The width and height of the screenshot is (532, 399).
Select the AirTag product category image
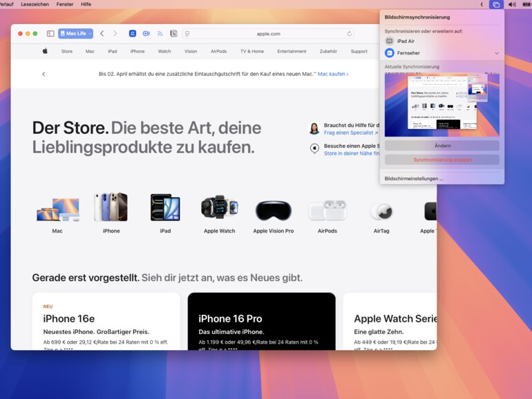(381, 211)
